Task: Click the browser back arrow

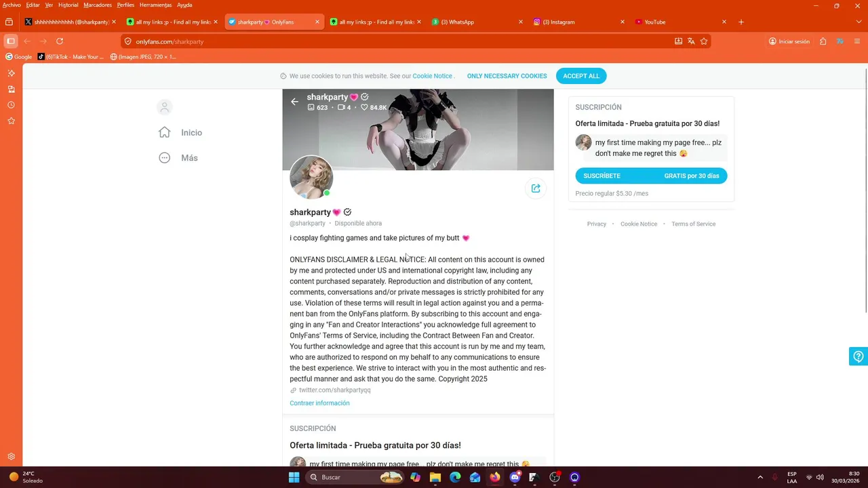Action: click(x=27, y=41)
